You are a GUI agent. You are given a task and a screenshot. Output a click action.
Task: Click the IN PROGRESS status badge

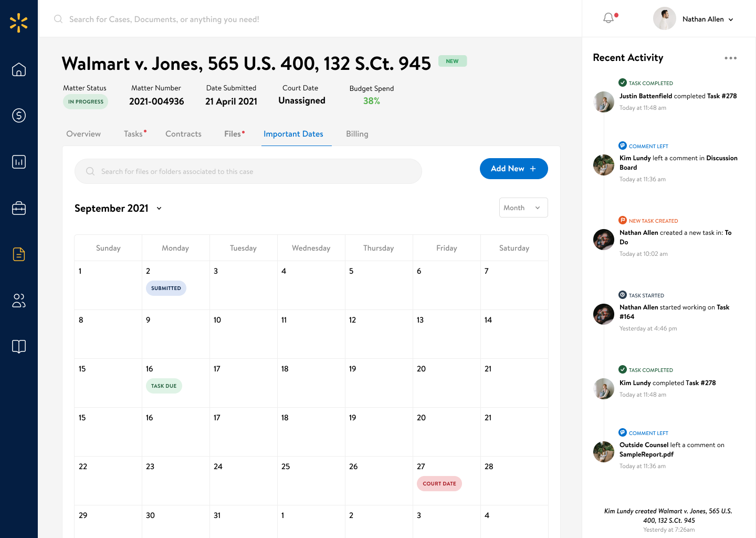(x=86, y=102)
